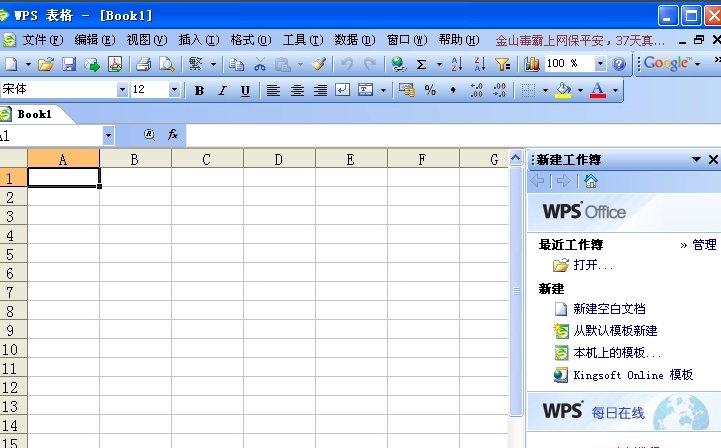The image size is (721, 448).
Task: Click the New document icon in toolbar
Action: coord(11,64)
